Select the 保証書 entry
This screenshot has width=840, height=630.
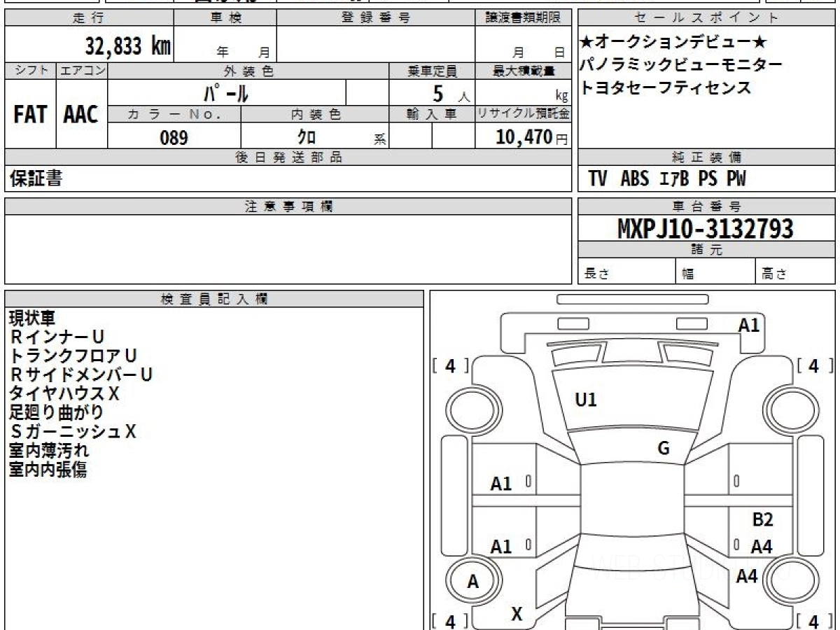tap(36, 178)
